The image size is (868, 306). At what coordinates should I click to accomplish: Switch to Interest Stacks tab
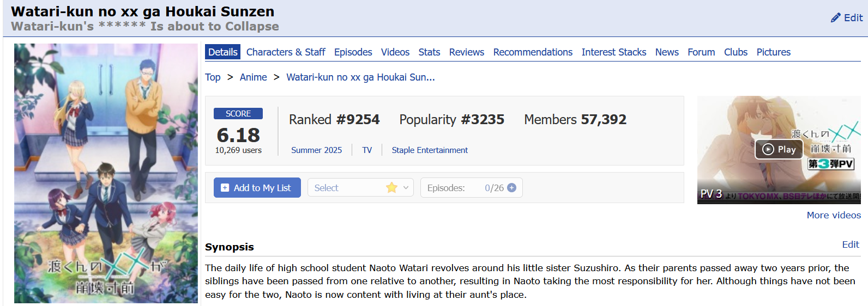(x=613, y=52)
